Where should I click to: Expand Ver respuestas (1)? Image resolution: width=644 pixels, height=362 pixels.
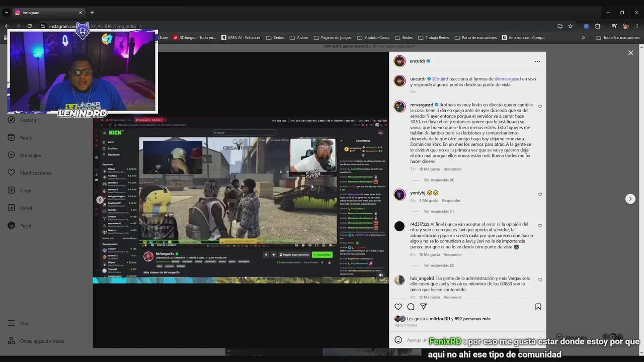439,212
